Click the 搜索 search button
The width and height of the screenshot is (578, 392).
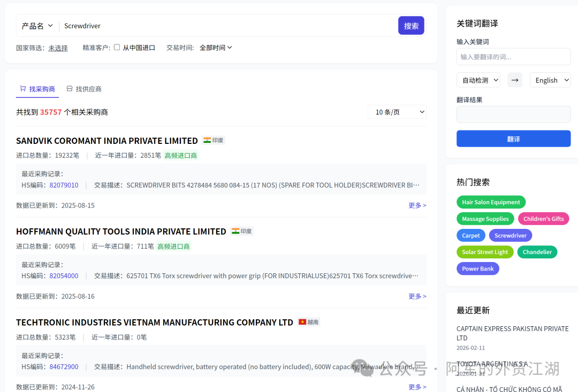pos(411,25)
